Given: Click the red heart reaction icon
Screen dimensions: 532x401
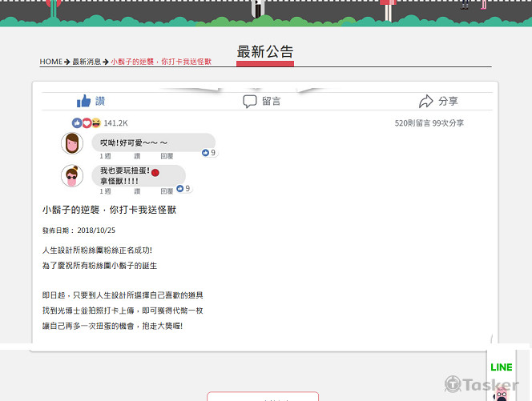Looking at the screenshot, I should (87, 122).
